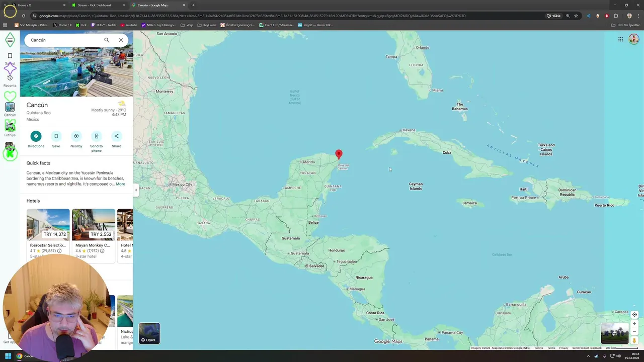This screenshot has height=362, width=644.
Task: Select the Street View Pegman
Action: pos(634,340)
